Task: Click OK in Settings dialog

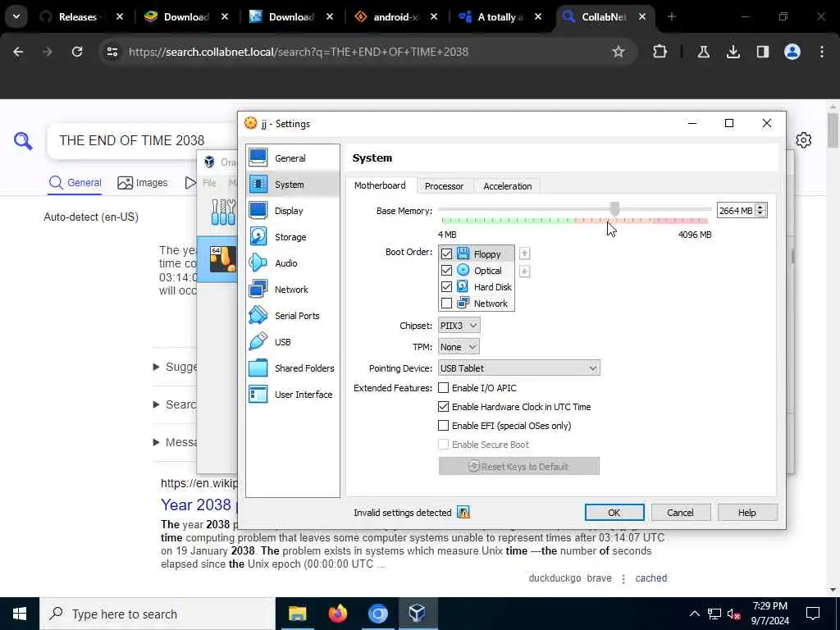Action: pos(614,513)
